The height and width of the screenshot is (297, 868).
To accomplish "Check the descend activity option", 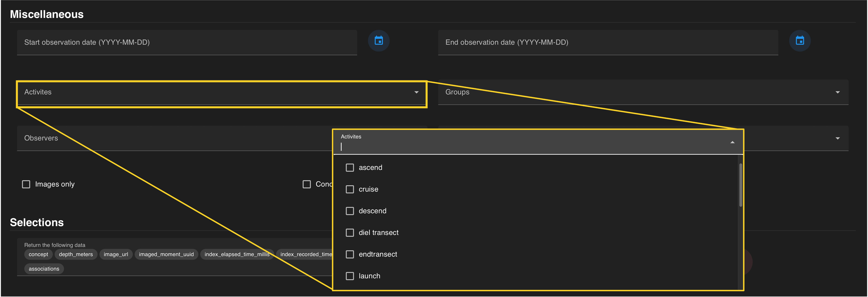I will (350, 211).
